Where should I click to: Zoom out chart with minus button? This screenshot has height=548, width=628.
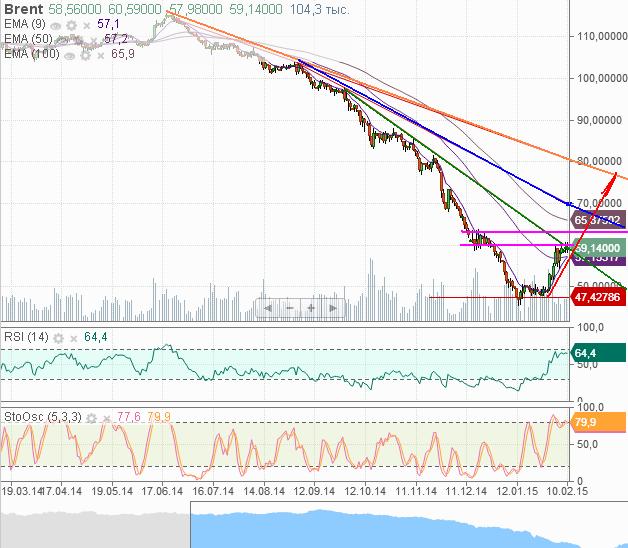(289, 308)
